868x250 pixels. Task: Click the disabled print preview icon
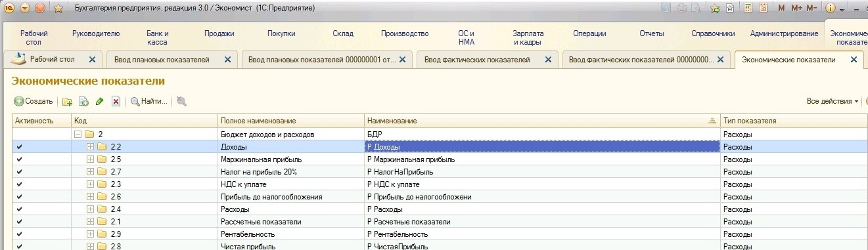pyautogui.click(x=695, y=9)
